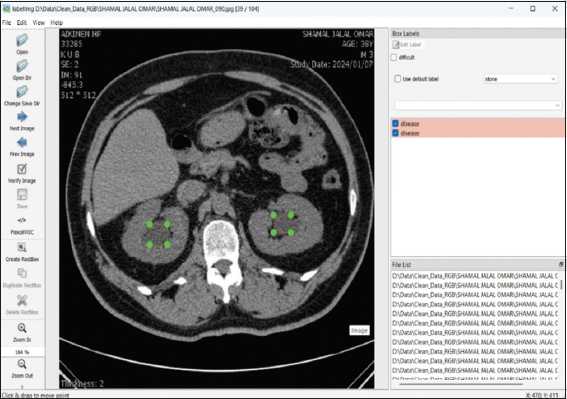The width and height of the screenshot is (567, 399).
Task: Click bottom-right handle of left kidney box
Action: point(167,245)
